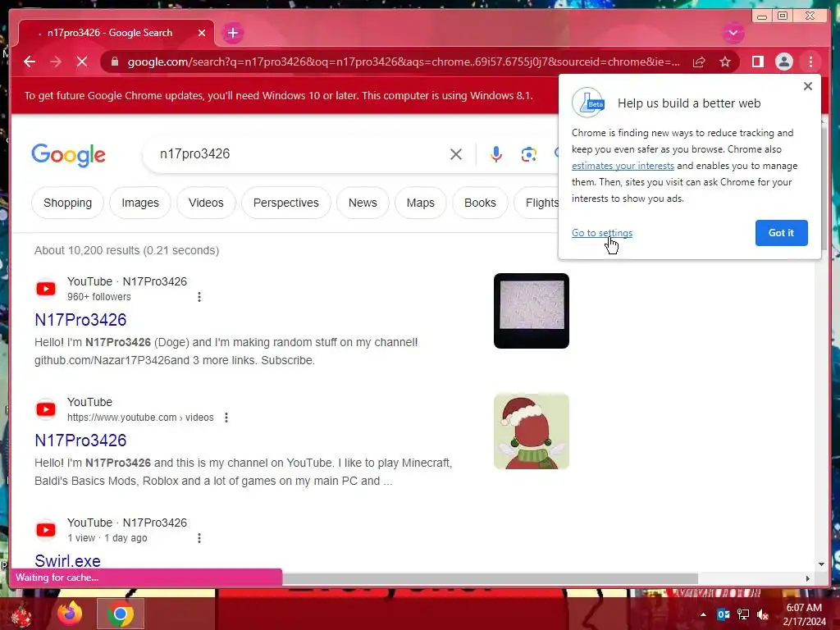Show hidden tray icons arrow

(703, 614)
